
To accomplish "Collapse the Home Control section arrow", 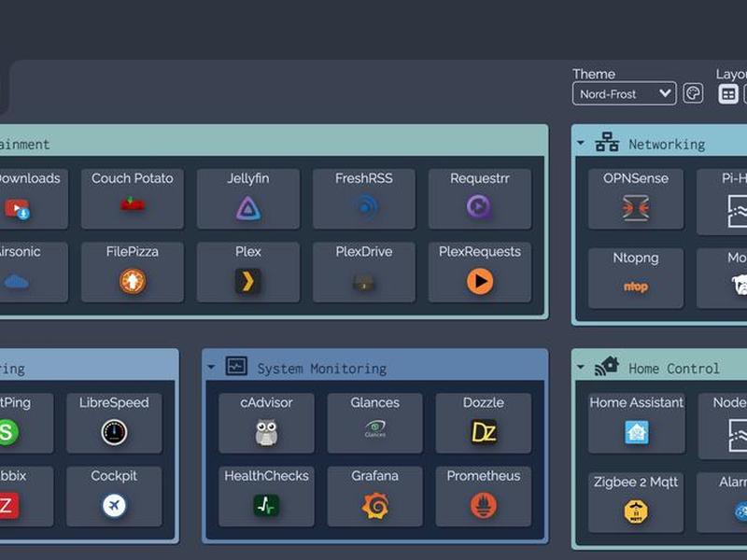I will tap(581, 367).
